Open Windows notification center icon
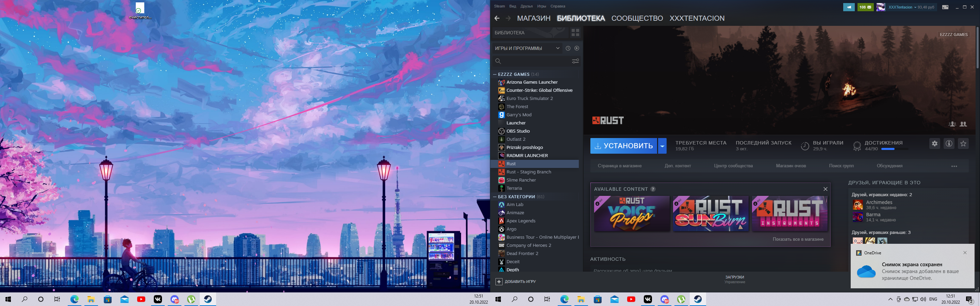980x306 pixels. 969,300
